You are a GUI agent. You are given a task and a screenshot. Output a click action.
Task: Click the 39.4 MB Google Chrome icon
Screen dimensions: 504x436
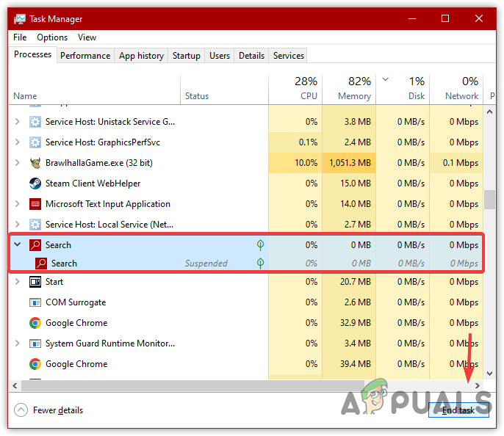[35, 364]
